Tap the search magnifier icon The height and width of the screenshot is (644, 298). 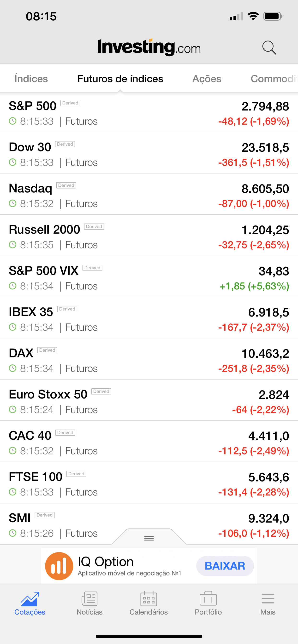269,47
